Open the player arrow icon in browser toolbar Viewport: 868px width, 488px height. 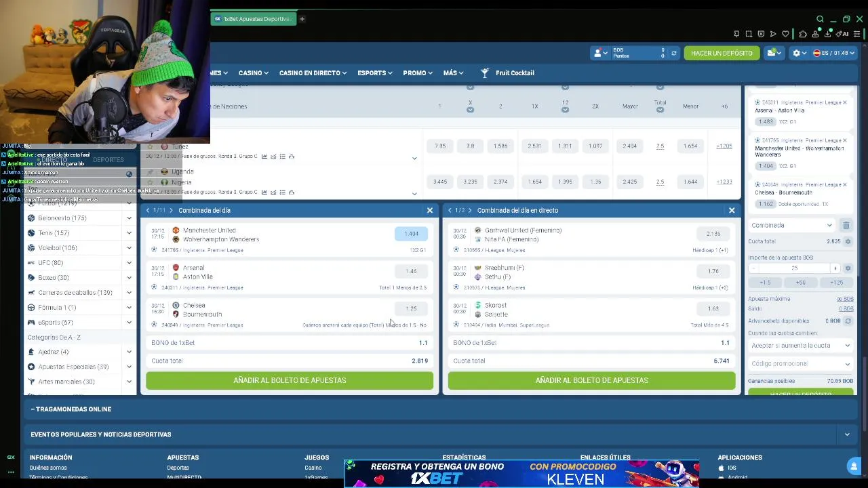773,34
